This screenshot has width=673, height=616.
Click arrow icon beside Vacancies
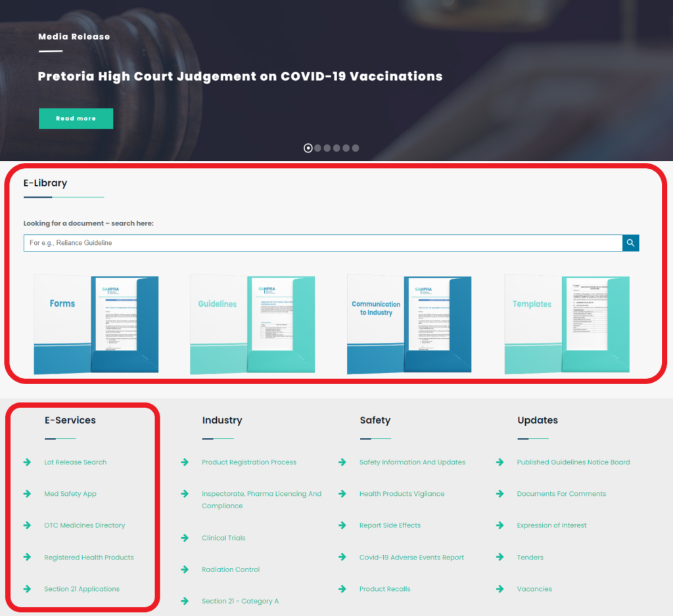pos(500,589)
